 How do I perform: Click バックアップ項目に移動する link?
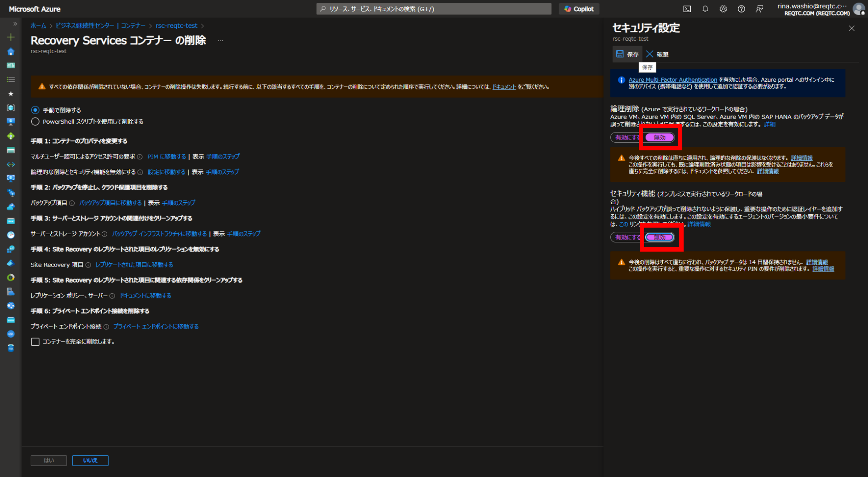(110, 203)
